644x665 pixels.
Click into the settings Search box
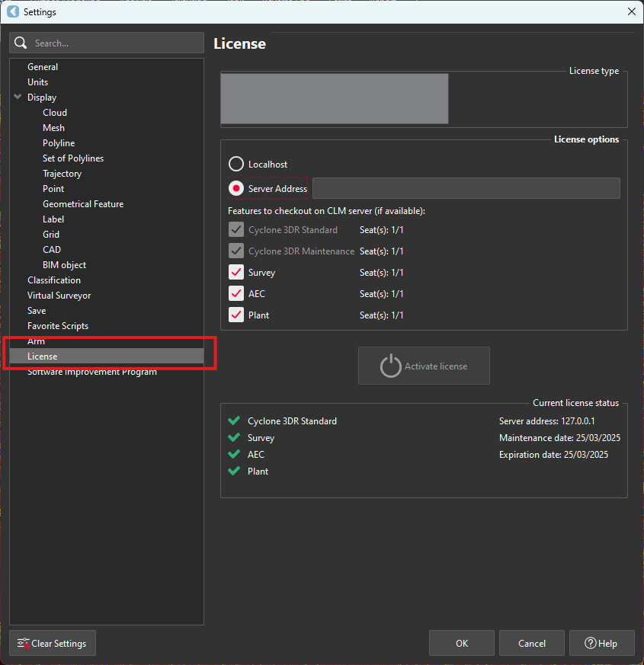pos(114,43)
